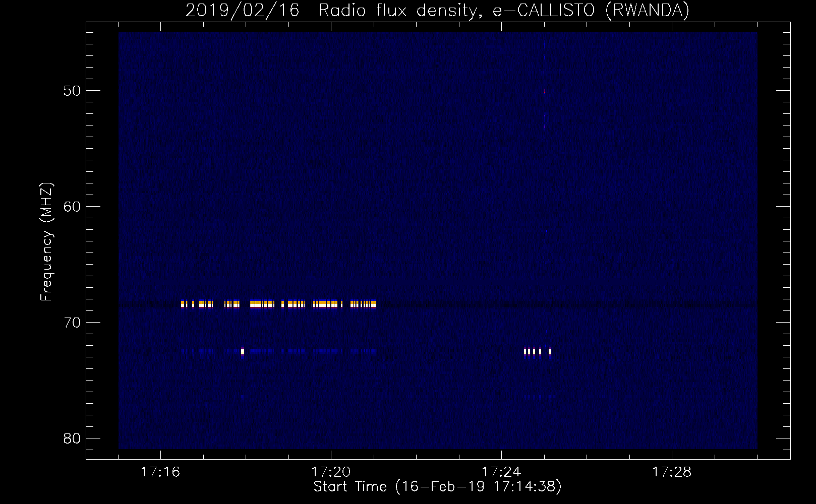
Task: Click the "Frequency (MHZ)" axis label
Action: click(46, 242)
